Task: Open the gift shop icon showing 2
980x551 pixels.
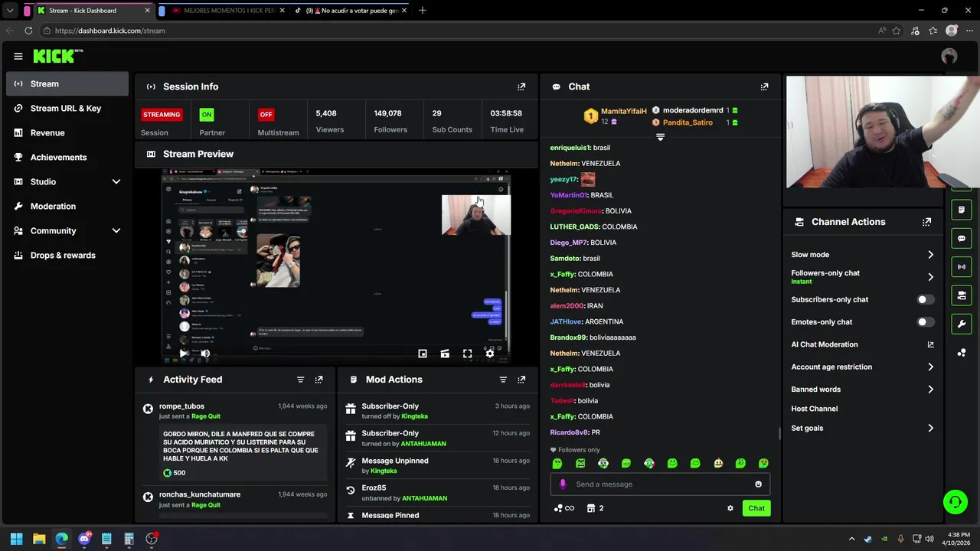Action: [595, 508]
